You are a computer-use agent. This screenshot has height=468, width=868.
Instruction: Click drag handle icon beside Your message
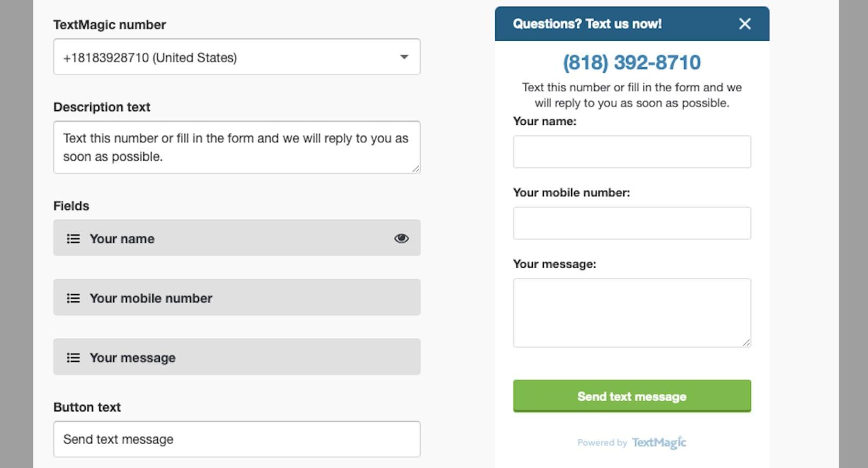pyautogui.click(x=73, y=358)
